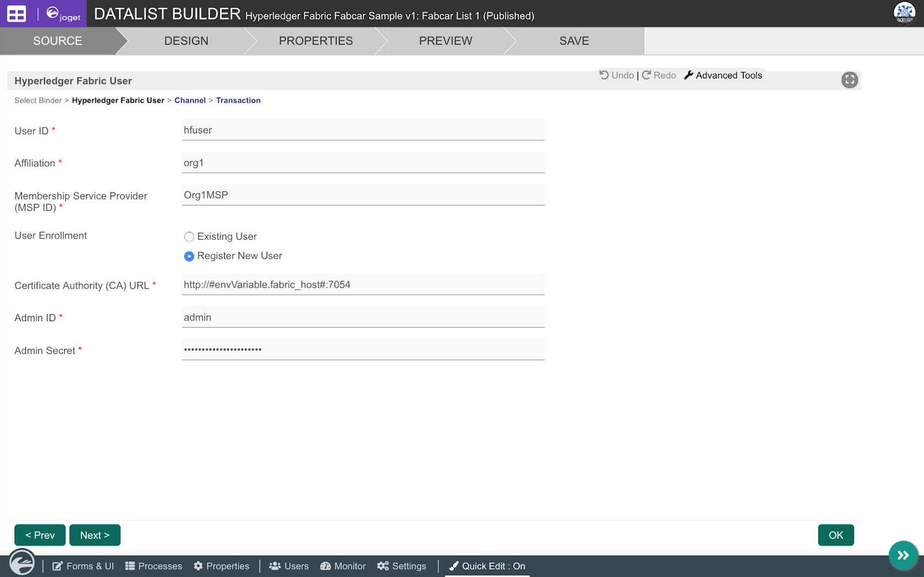Viewport: 924px width, 577px height.
Task: Focus the Admin ID input field
Action: (x=363, y=317)
